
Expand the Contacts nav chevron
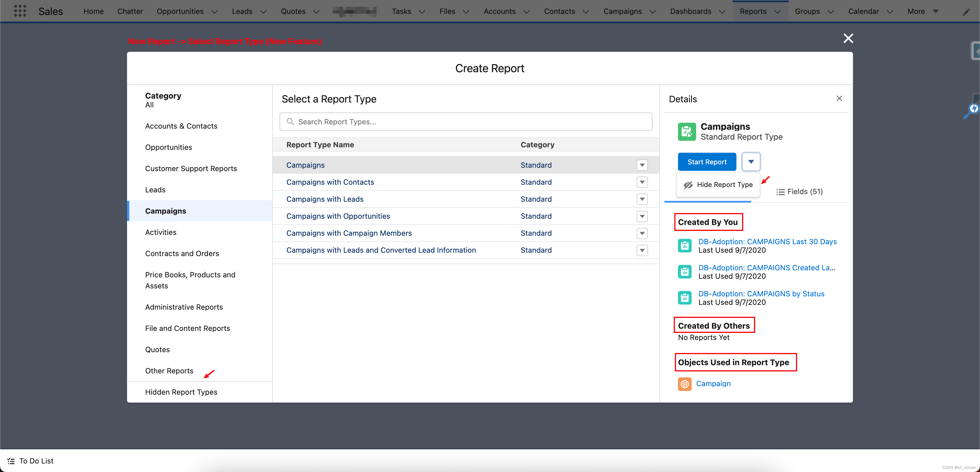click(586, 12)
